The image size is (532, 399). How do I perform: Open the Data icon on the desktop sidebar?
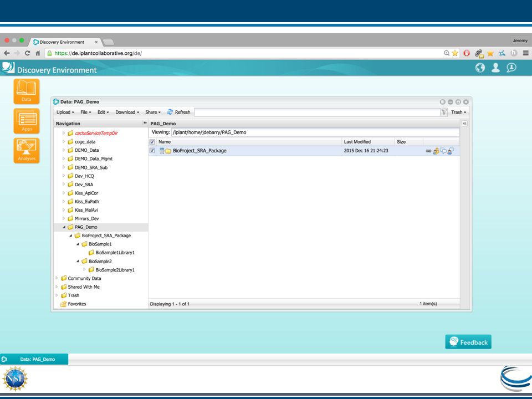point(27,91)
